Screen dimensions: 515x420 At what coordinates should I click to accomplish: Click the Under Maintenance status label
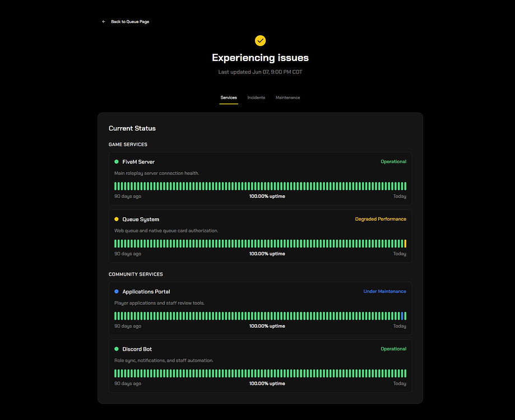(x=384, y=291)
